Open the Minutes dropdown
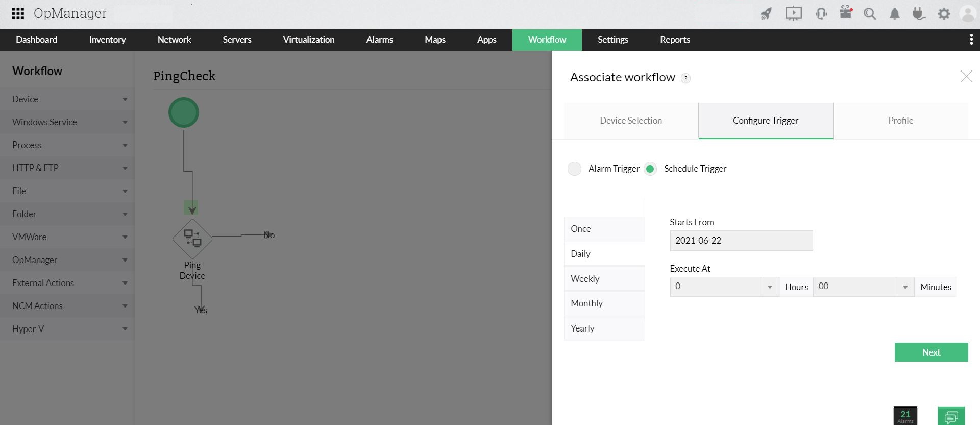 [x=864, y=287]
